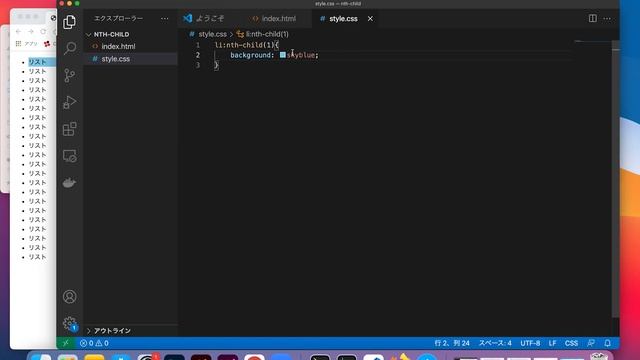The width and height of the screenshot is (640, 360).
Task: Open the Extensions view
Action: (x=69, y=129)
